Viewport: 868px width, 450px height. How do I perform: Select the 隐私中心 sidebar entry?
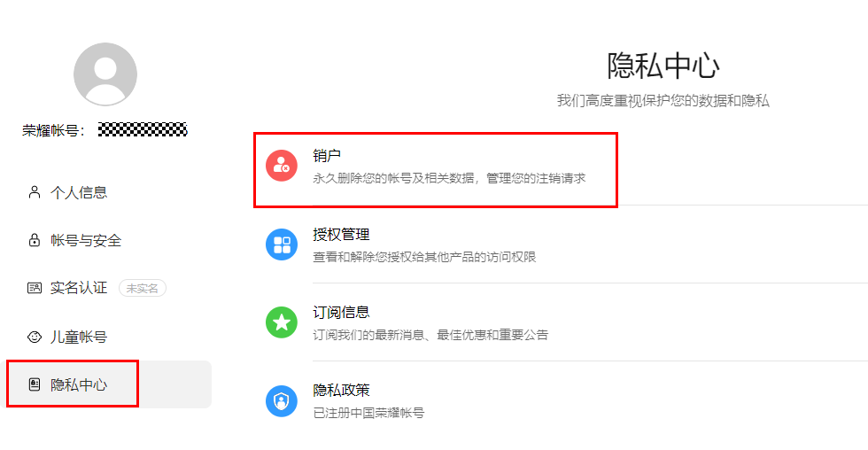(108, 384)
